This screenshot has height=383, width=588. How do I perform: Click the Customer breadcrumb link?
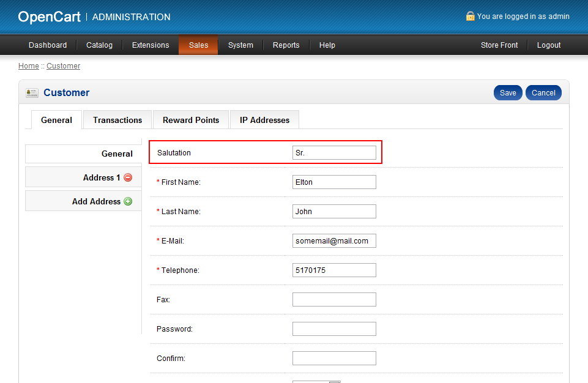(63, 65)
